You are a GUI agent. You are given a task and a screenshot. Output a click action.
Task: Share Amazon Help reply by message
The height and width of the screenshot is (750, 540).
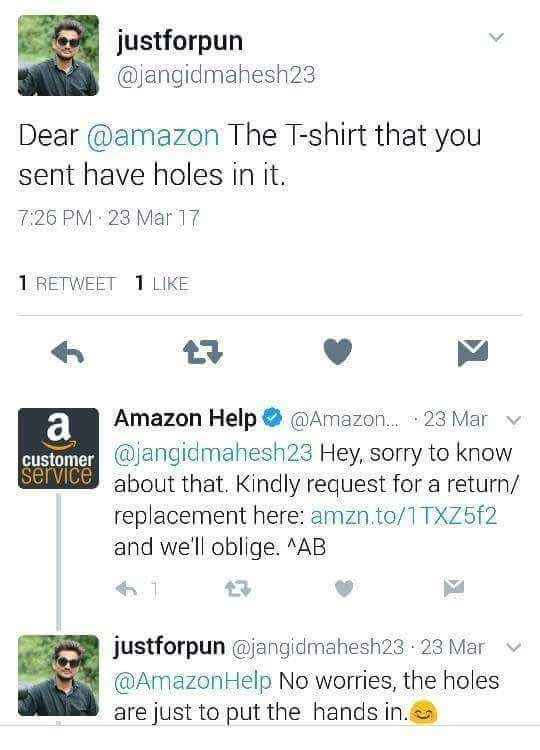(453, 588)
